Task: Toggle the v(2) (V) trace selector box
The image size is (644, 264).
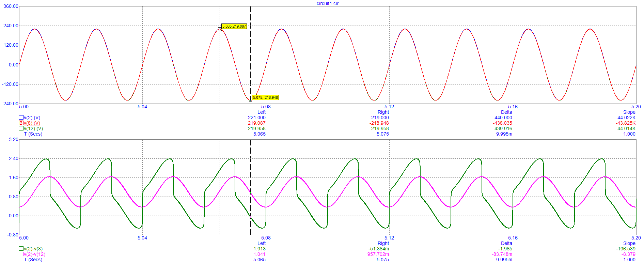Action: tap(21, 118)
